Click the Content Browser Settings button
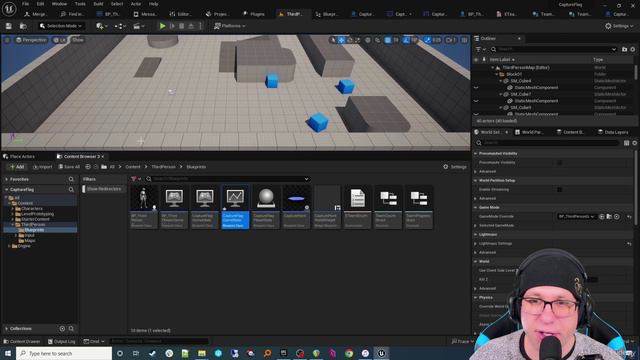This screenshot has height=360, width=640. click(455, 167)
